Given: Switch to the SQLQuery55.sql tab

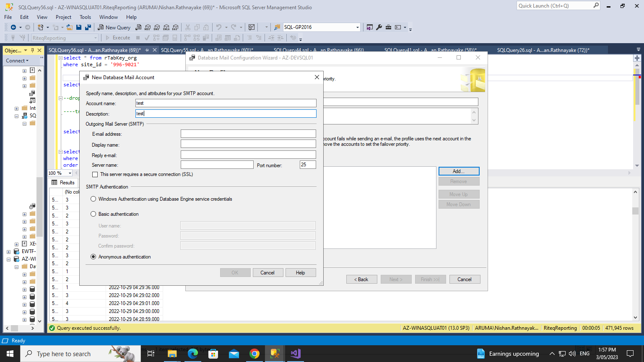Looking at the screenshot, I should 207,50.
